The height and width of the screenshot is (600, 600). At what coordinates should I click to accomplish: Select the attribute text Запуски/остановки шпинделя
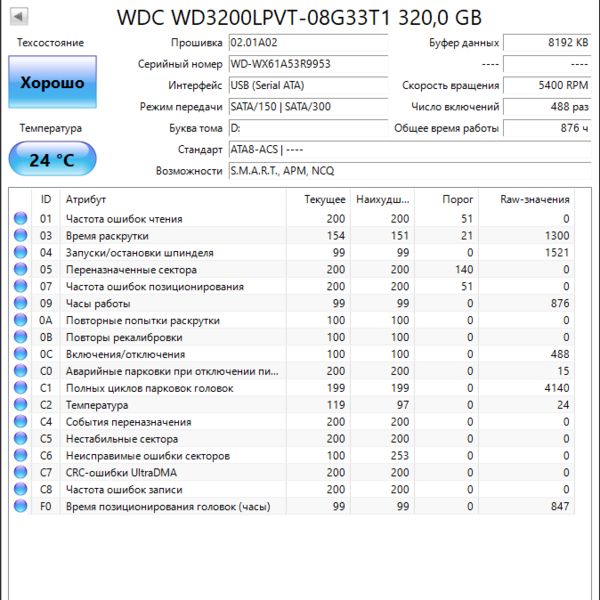pos(140,253)
